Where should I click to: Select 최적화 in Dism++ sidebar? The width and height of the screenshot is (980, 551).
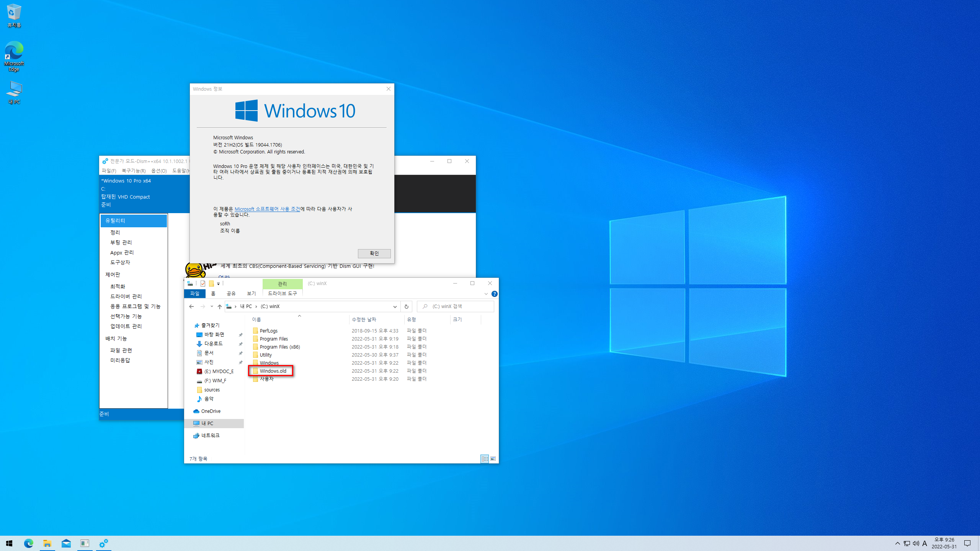118,286
